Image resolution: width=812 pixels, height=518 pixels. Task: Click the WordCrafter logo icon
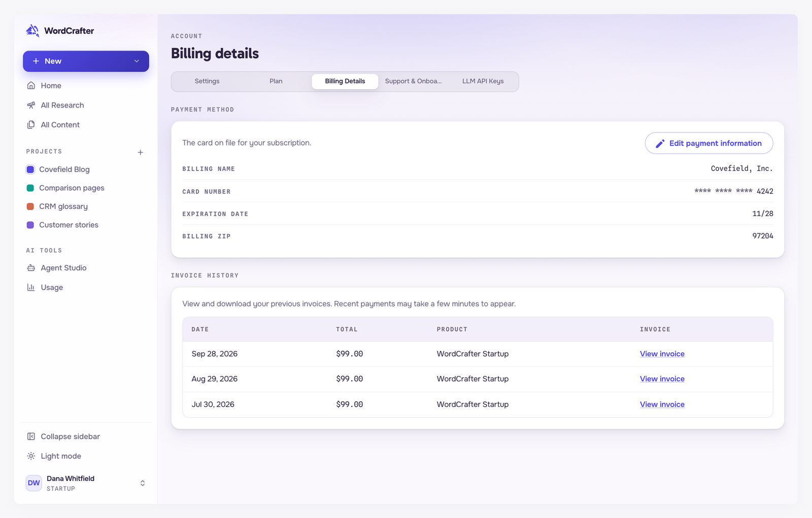coord(32,30)
